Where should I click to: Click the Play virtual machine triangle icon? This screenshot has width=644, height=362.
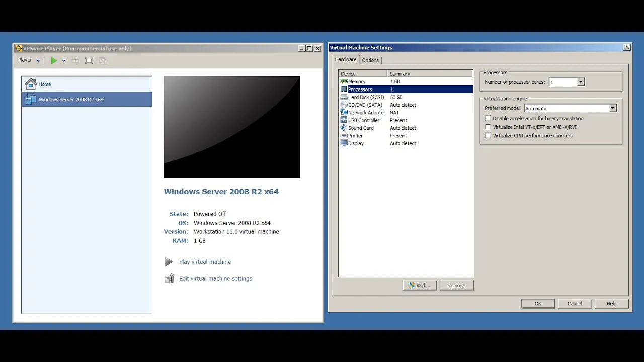169,262
